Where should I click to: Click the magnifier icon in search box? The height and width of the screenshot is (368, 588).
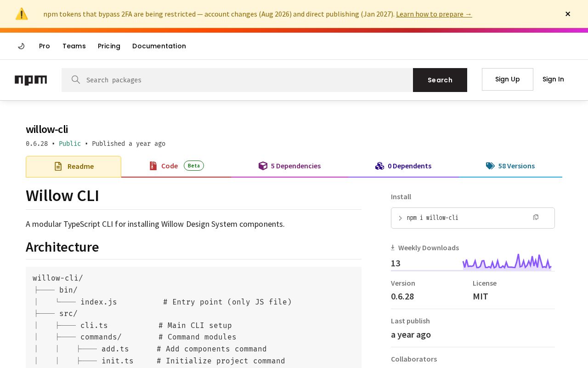point(76,80)
